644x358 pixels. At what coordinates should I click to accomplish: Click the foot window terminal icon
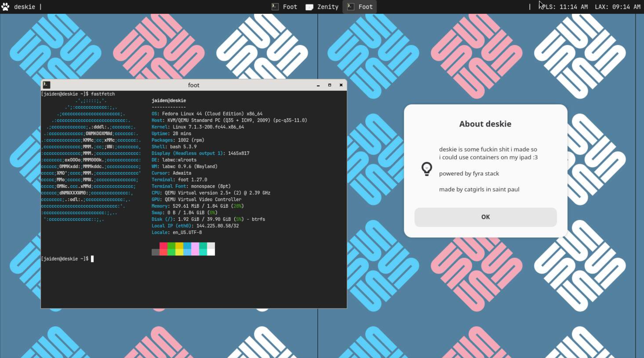click(x=47, y=85)
